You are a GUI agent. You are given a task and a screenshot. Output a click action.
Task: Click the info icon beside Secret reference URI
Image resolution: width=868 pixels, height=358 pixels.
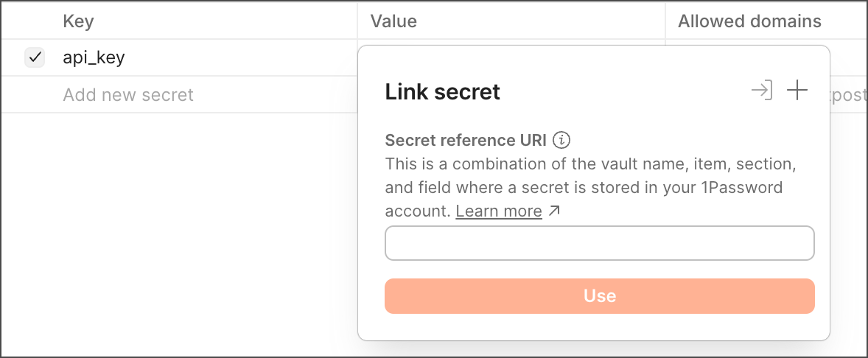point(561,140)
